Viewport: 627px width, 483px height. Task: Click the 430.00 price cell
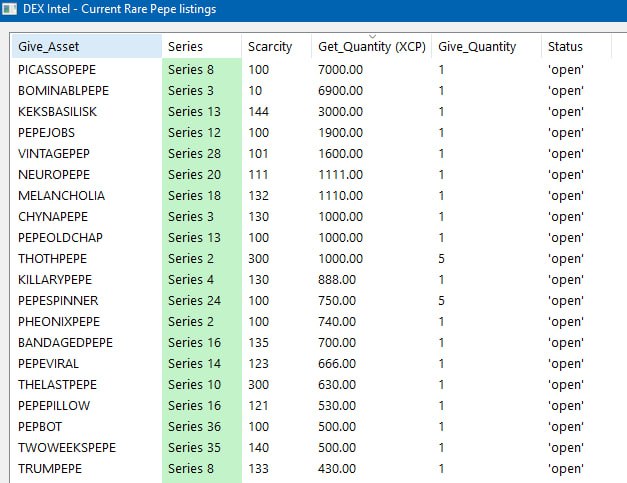coord(337,469)
